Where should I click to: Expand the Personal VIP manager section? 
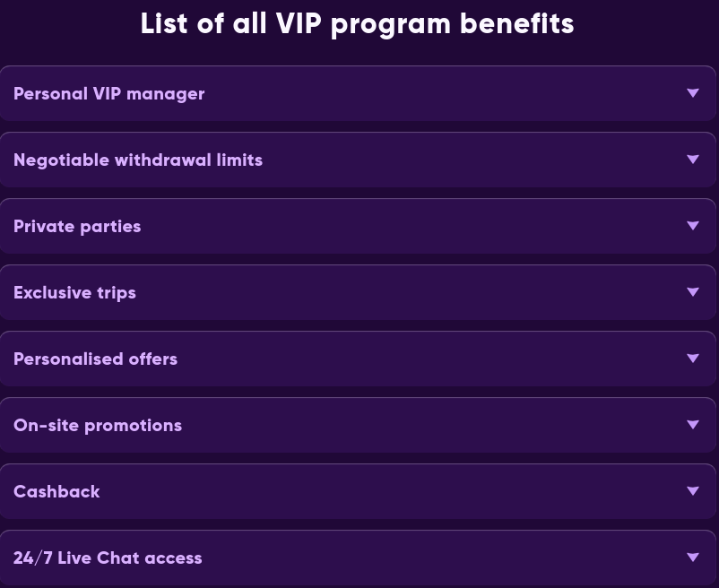(358, 93)
